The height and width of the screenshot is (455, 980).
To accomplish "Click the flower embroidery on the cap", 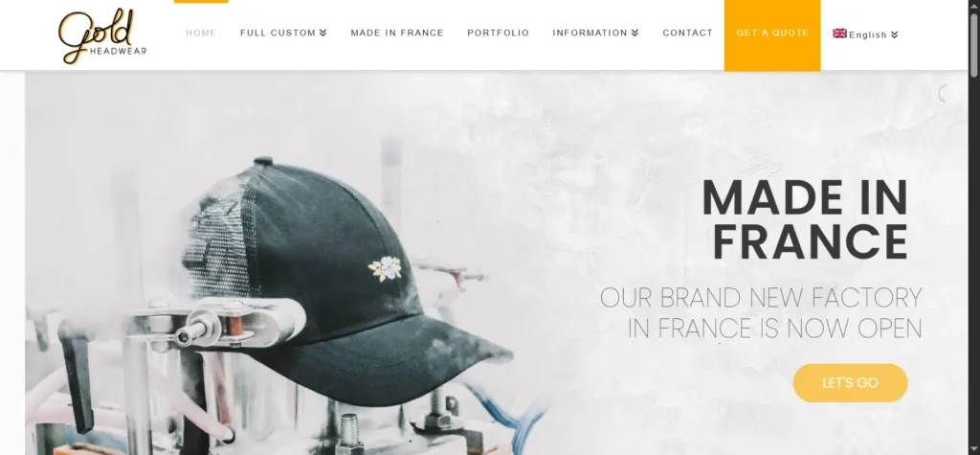I will coord(385,268).
